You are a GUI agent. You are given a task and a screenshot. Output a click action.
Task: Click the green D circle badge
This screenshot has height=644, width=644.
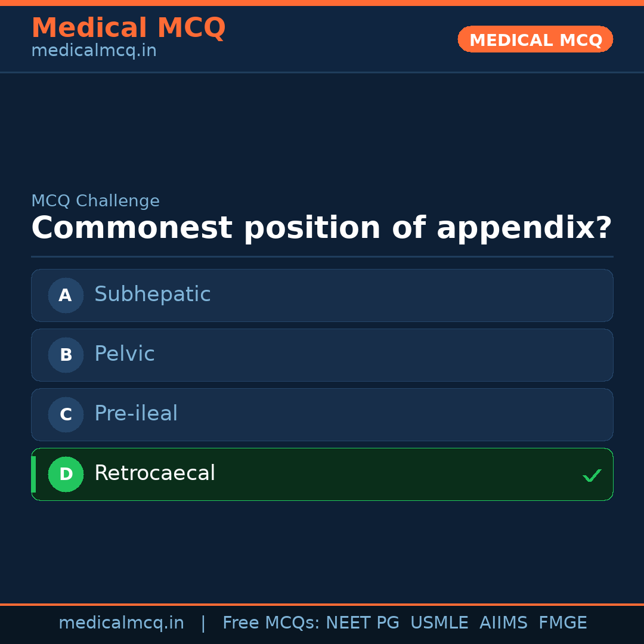[x=66, y=474]
